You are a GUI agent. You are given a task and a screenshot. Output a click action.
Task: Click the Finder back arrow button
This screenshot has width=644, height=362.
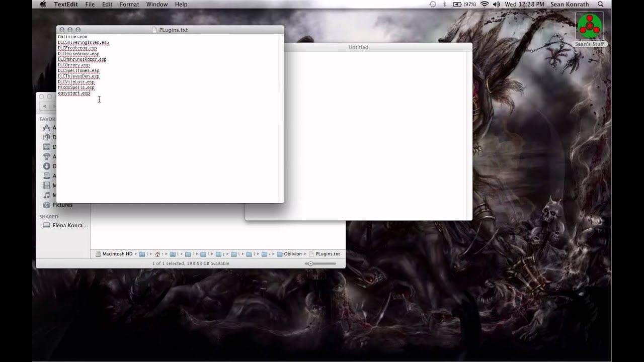(x=45, y=106)
